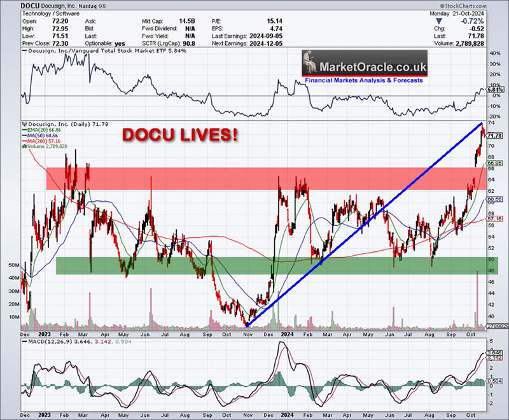Click the MACD(12,26,9) indicator label
Viewport: 509px width, 420px height.
[50, 342]
